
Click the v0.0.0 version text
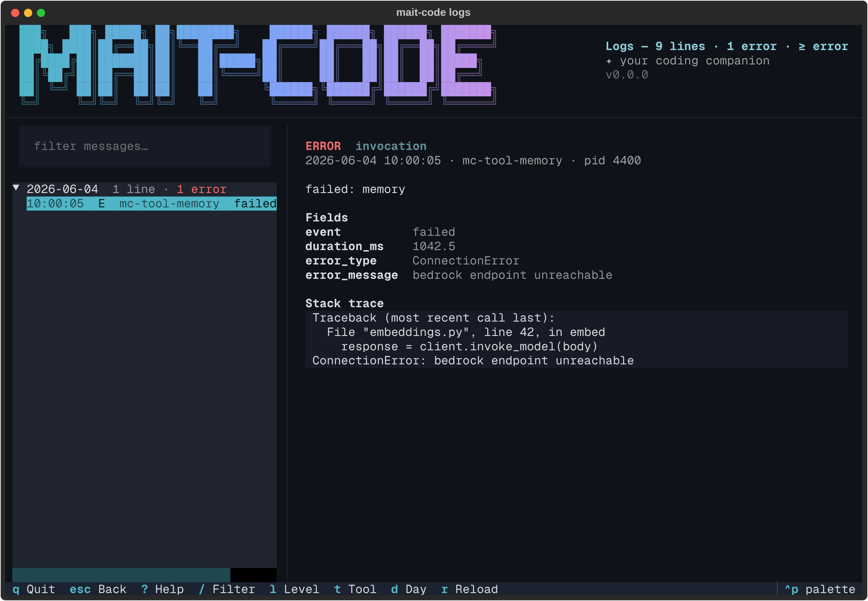(627, 75)
